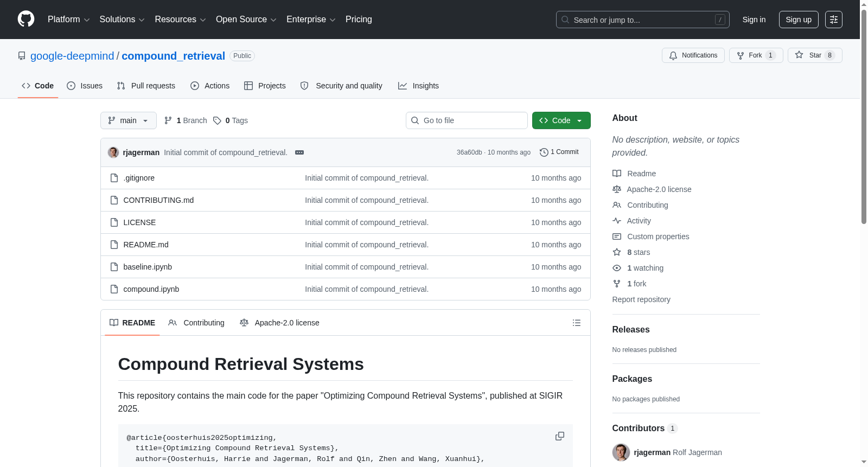Click the file icon beside README.md
Viewport: 868px width, 467px height.
pos(114,245)
